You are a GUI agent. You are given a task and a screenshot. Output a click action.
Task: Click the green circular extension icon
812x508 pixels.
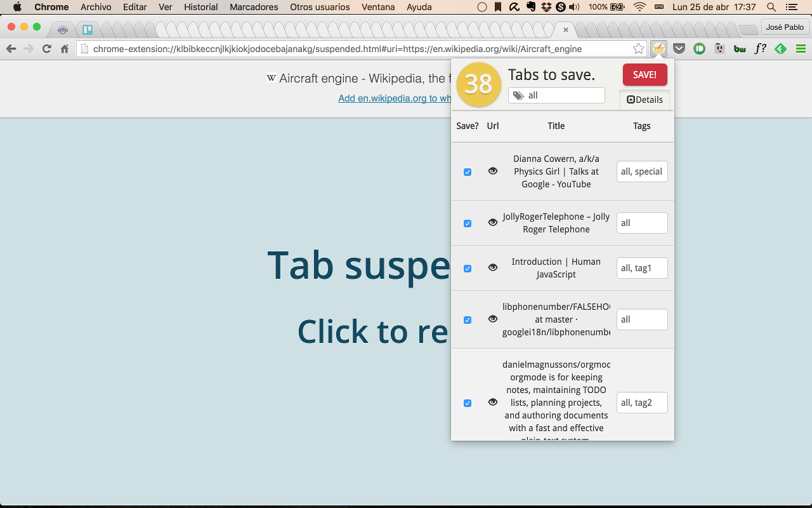pyautogui.click(x=699, y=49)
